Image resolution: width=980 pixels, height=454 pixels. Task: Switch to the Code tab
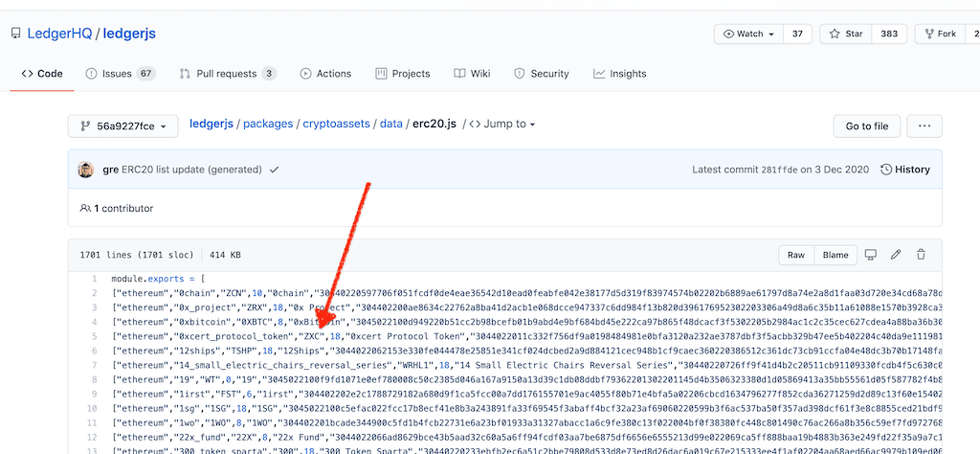42,74
